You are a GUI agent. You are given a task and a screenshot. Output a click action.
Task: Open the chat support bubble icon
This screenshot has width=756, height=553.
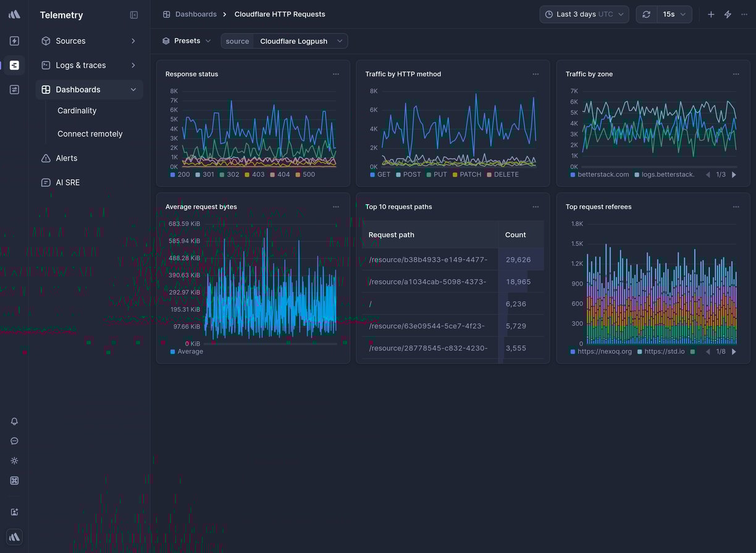[14, 441]
